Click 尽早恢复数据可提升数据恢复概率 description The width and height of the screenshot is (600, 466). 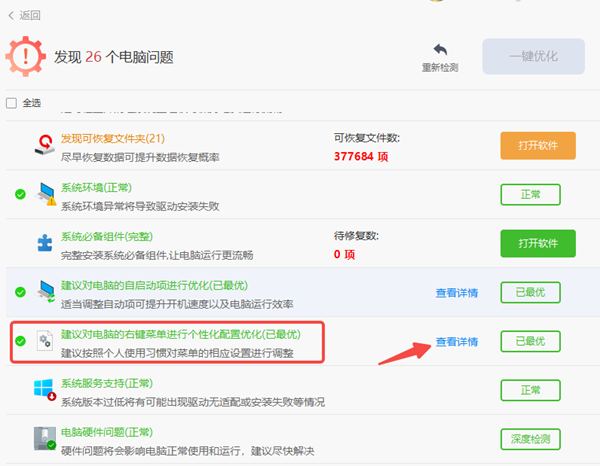(x=140, y=157)
